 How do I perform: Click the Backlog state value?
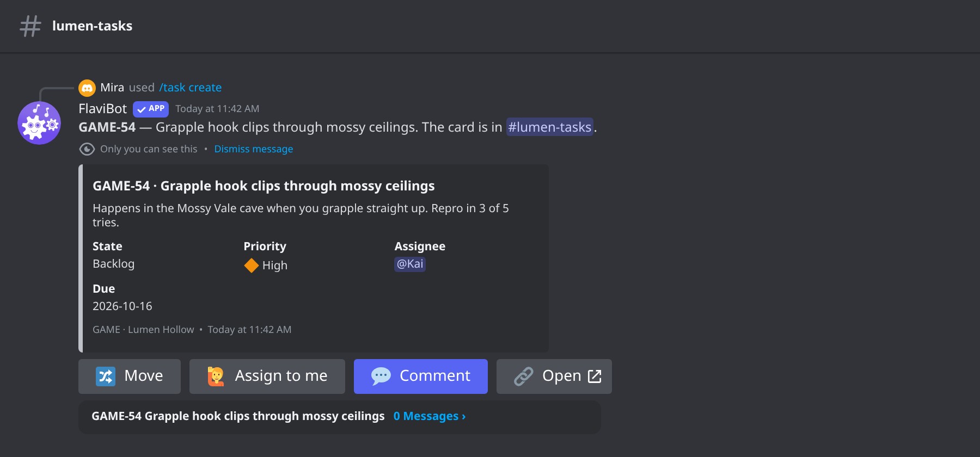click(x=113, y=264)
